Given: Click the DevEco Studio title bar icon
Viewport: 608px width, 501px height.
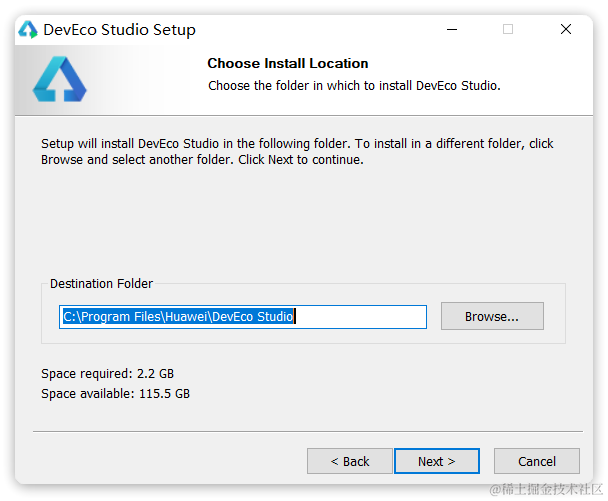Looking at the screenshot, I should (28, 29).
